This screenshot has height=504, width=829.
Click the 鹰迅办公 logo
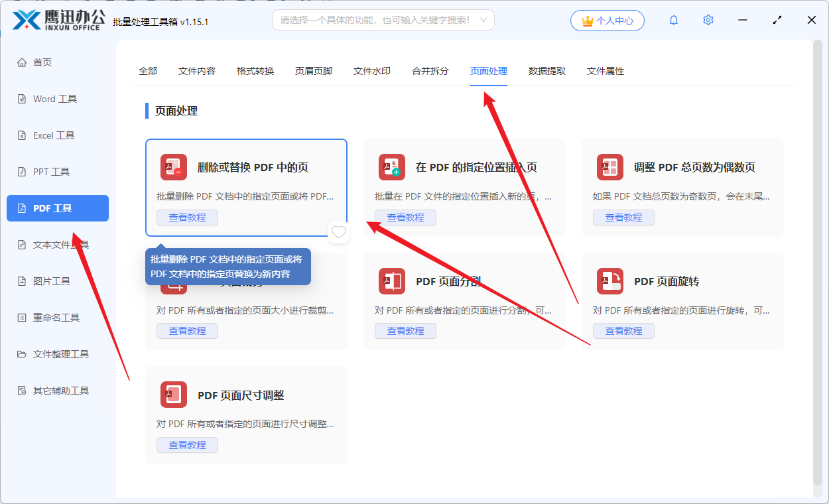pos(58,20)
